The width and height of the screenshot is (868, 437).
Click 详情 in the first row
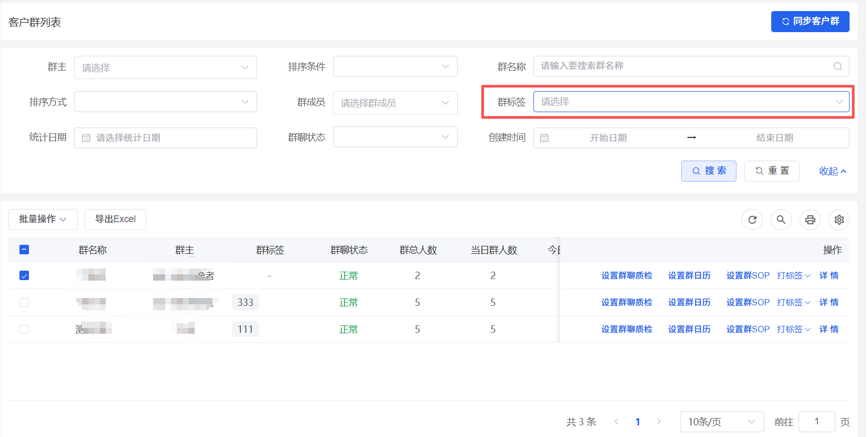point(829,275)
